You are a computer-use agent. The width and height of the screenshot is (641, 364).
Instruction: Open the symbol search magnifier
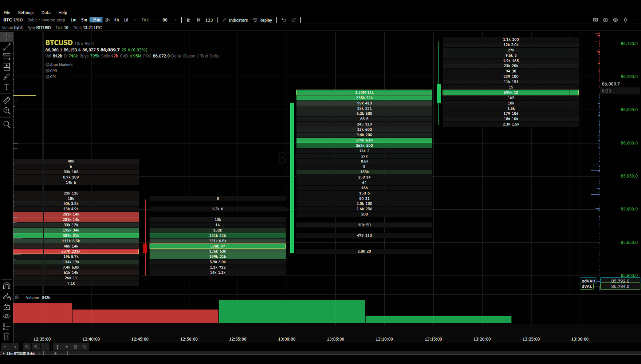click(7, 124)
